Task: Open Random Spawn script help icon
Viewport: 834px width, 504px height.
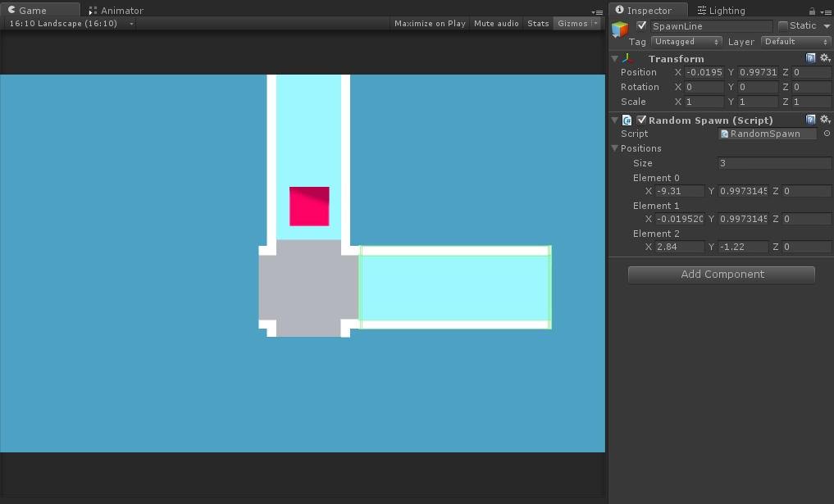Action: pos(811,120)
